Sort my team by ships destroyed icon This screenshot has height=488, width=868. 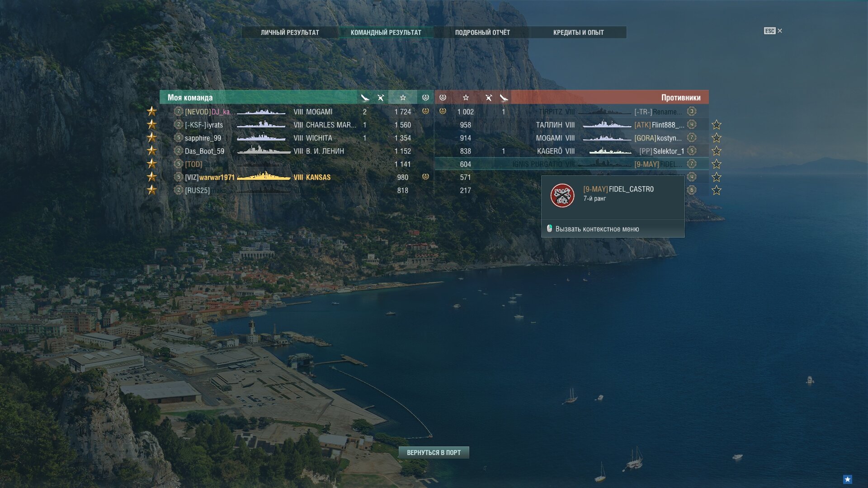tap(365, 98)
